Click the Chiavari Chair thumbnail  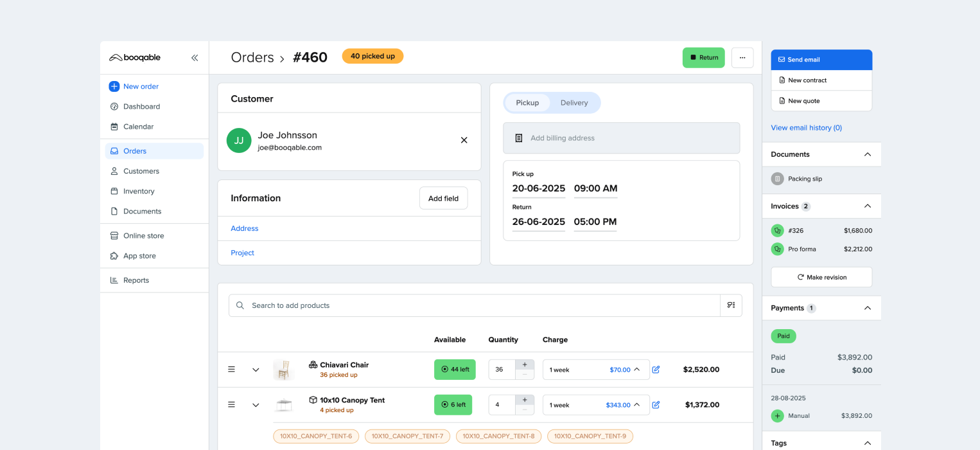[x=284, y=370]
